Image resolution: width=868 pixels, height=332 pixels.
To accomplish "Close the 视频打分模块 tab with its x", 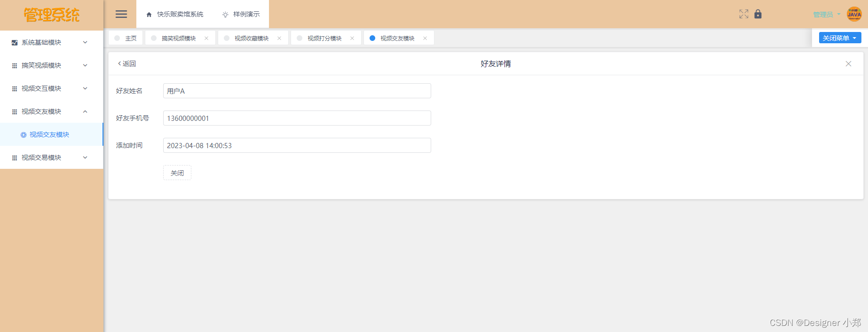I will tap(352, 39).
